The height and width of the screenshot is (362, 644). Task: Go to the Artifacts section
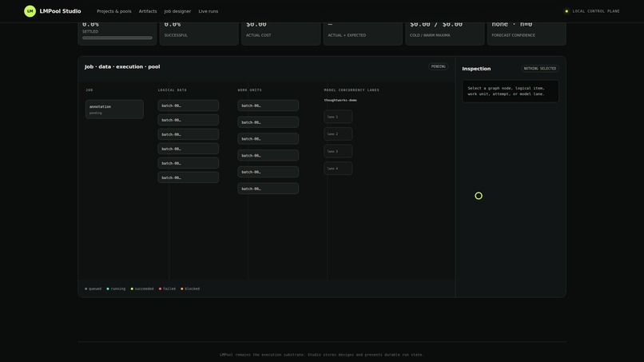148,11
